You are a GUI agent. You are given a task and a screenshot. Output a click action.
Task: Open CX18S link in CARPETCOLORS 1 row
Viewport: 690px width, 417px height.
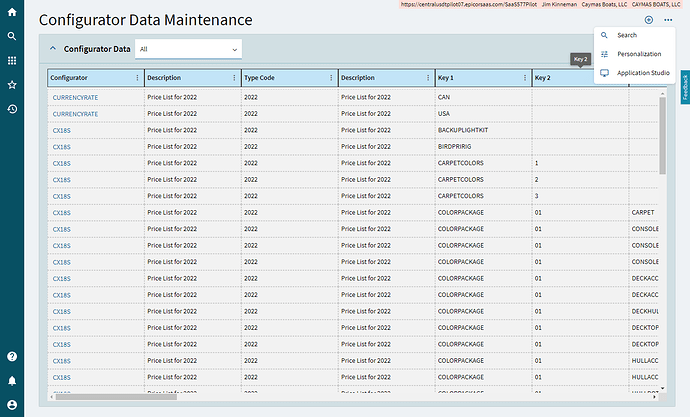(62, 164)
